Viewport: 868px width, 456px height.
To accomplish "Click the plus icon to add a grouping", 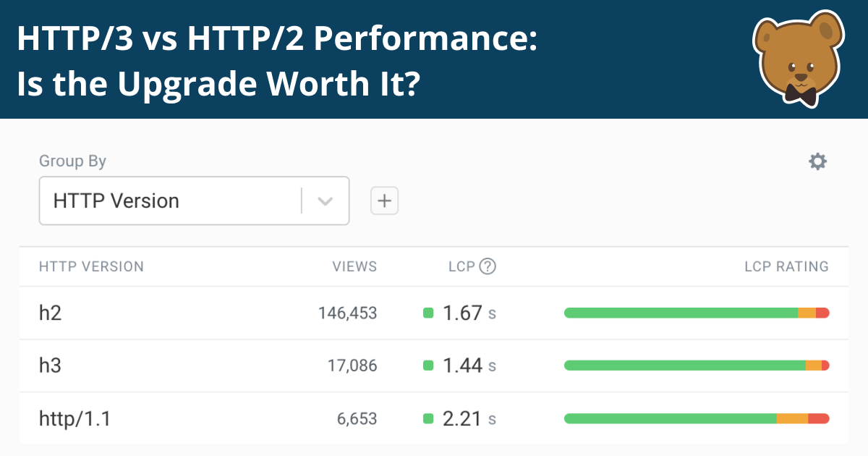I will click(384, 200).
